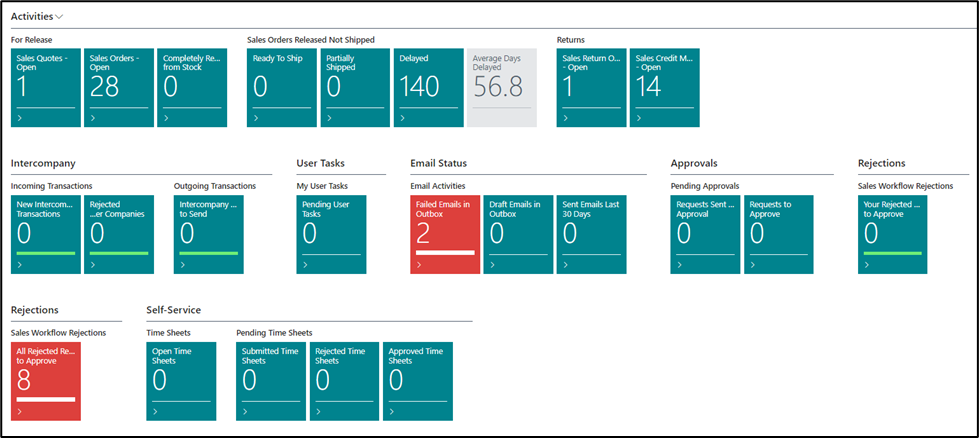The width and height of the screenshot is (979, 438).
Task: Click the Email Activities label
Action: point(438,186)
